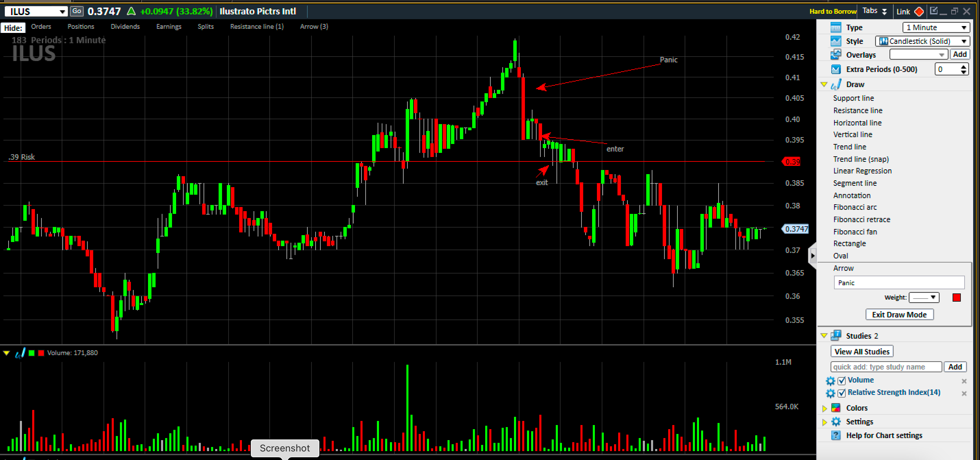Image resolution: width=980 pixels, height=460 pixels.
Task: Remove the Volume study with X
Action: tap(964, 381)
